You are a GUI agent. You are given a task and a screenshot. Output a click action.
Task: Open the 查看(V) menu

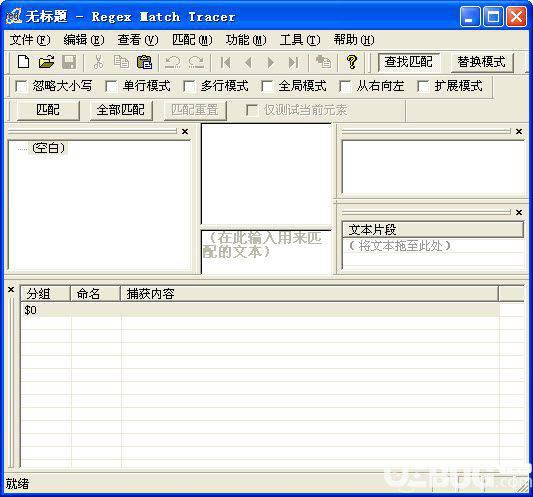[138, 40]
